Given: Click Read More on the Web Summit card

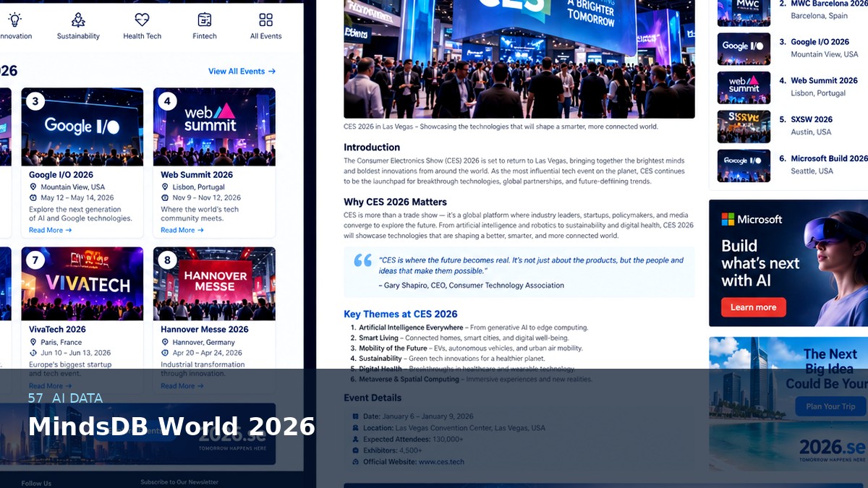Looking at the screenshot, I should [182, 230].
